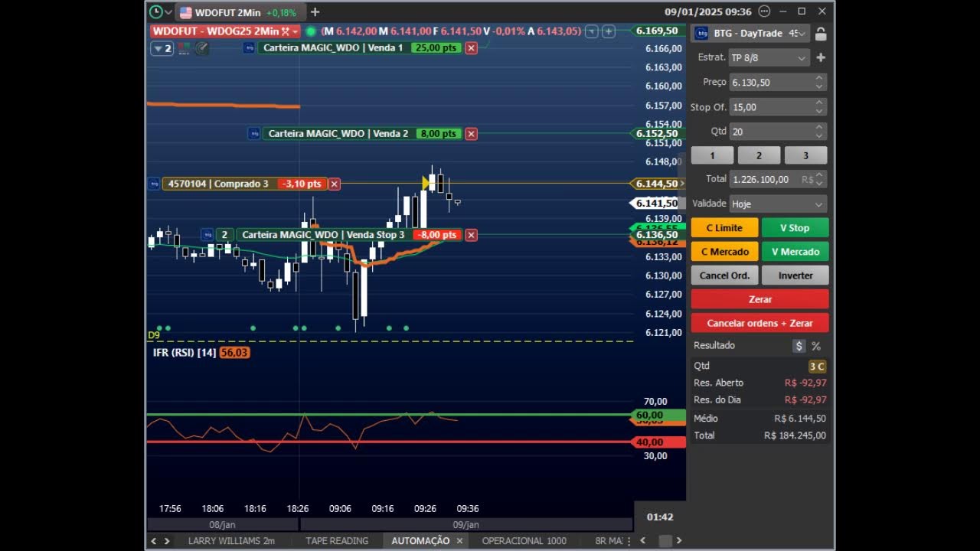This screenshot has width=980, height=551.
Task: Click the 2 badge beside Venda Stop 3
Action: [225, 235]
